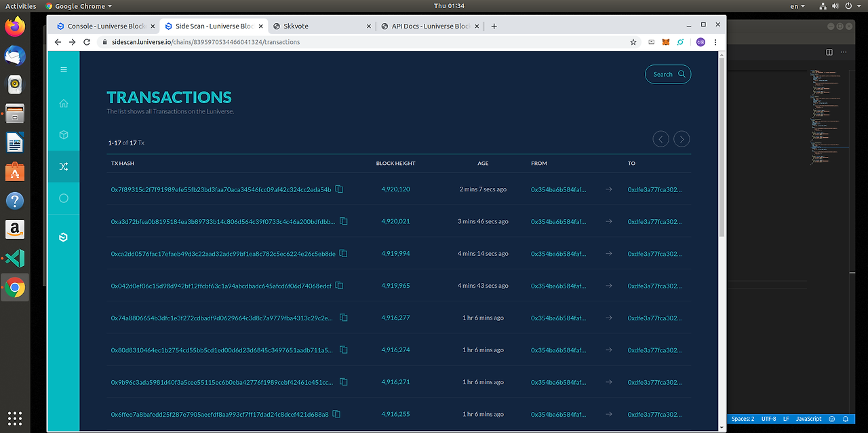
Task: Select JavaScript language mode in VS Code
Action: [x=808, y=419]
